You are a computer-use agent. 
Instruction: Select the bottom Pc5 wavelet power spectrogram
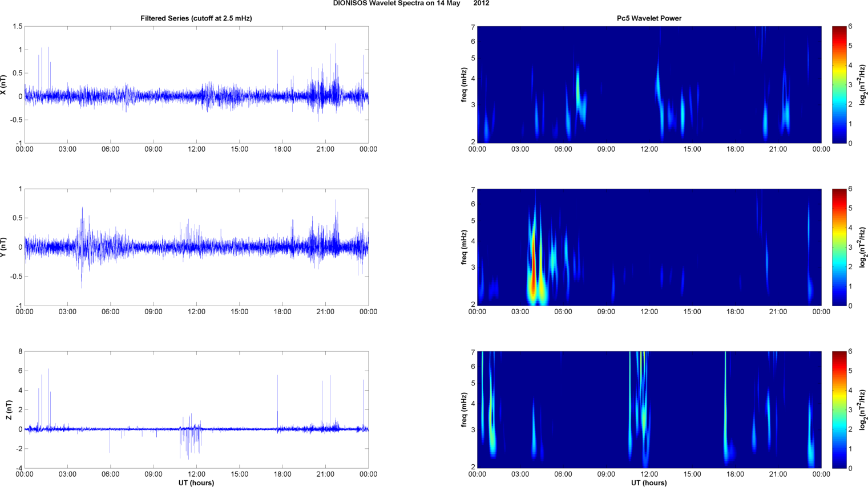pos(649,409)
